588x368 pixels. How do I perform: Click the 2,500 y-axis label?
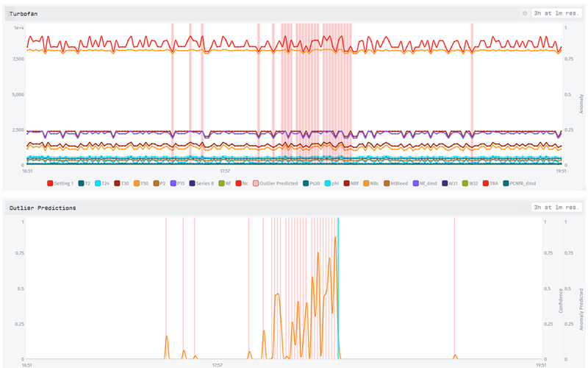18,130
